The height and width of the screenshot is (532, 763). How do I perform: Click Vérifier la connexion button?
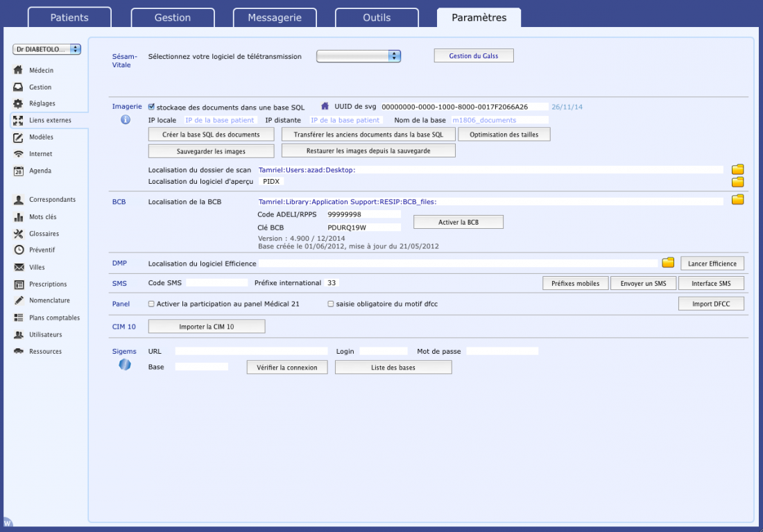[287, 368]
